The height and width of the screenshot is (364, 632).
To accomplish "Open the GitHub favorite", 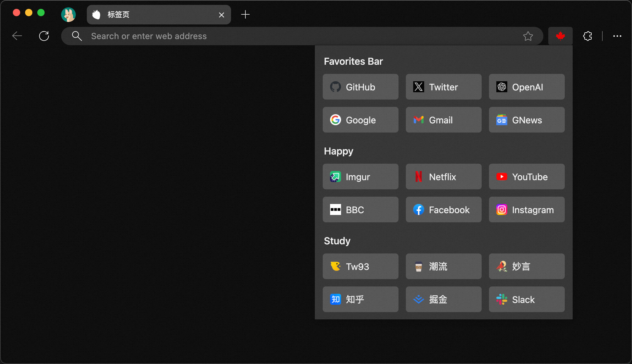I will click(x=360, y=87).
